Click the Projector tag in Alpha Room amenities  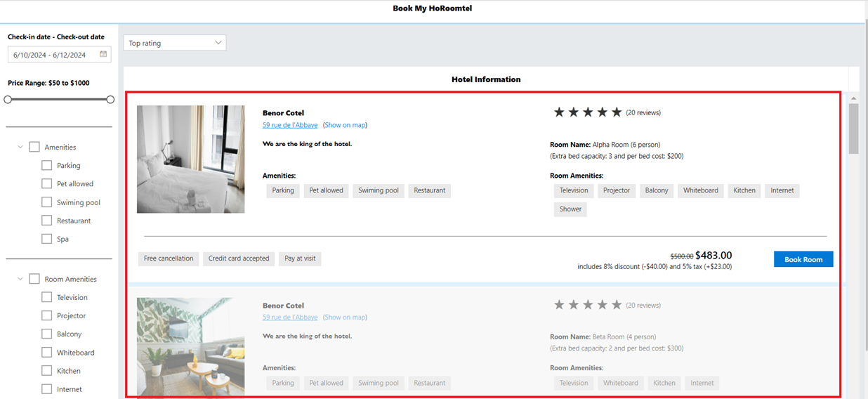tap(617, 190)
